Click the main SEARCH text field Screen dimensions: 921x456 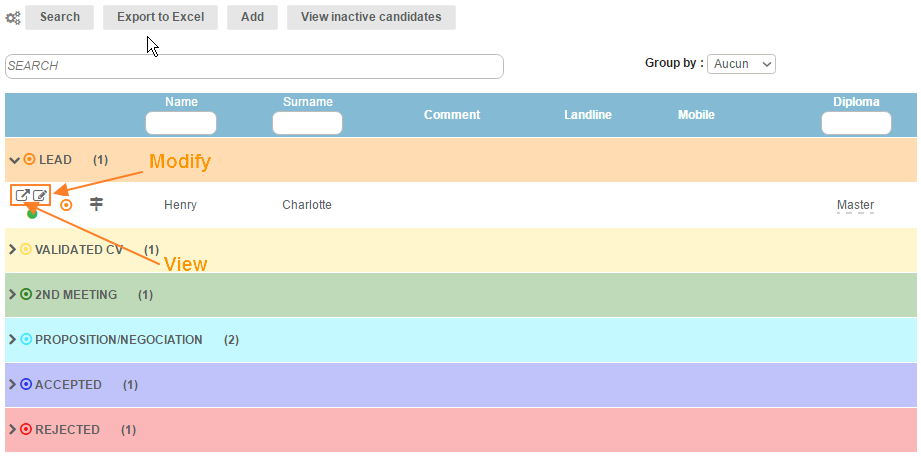[254, 66]
